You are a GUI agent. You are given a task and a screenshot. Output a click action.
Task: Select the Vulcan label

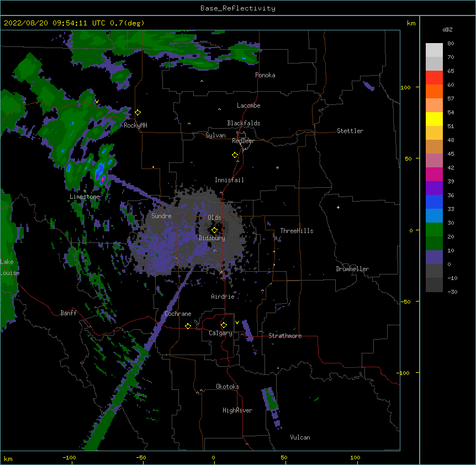tap(300, 437)
